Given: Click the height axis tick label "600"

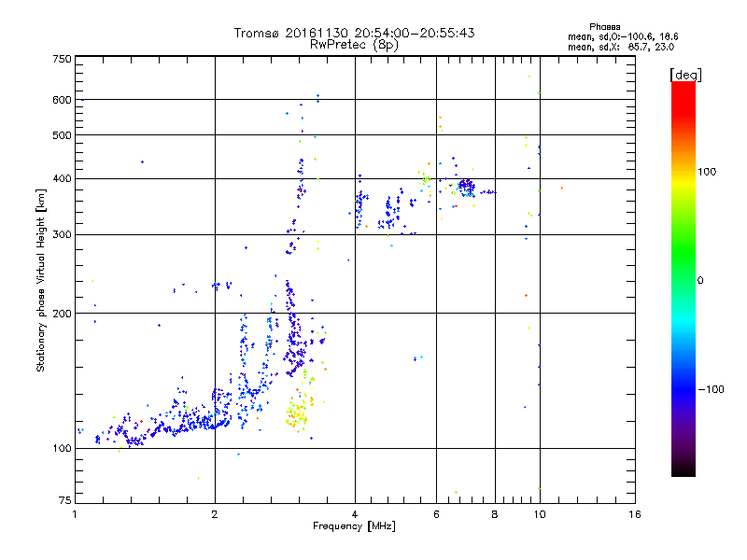Looking at the screenshot, I should pos(63,100).
